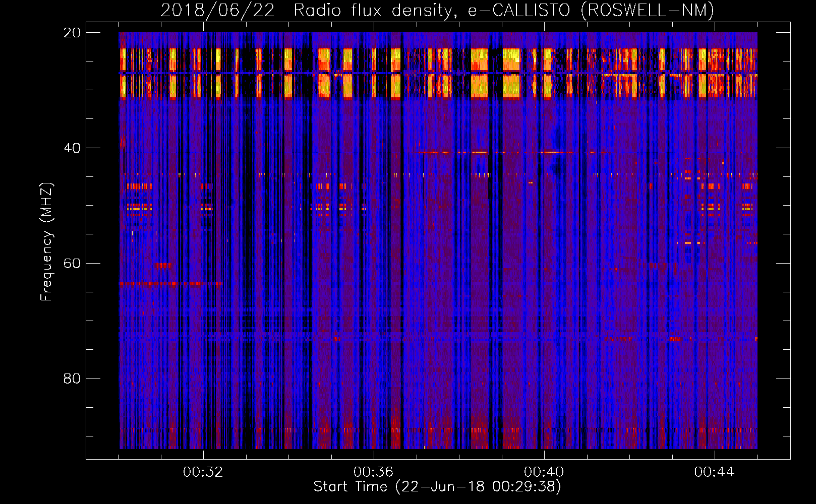
Task: Click the time tick label "00:40"
Action: click(x=544, y=472)
